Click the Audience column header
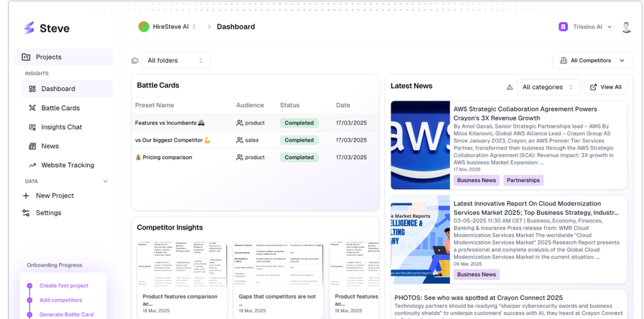644x319 pixels. click(250, 105)
